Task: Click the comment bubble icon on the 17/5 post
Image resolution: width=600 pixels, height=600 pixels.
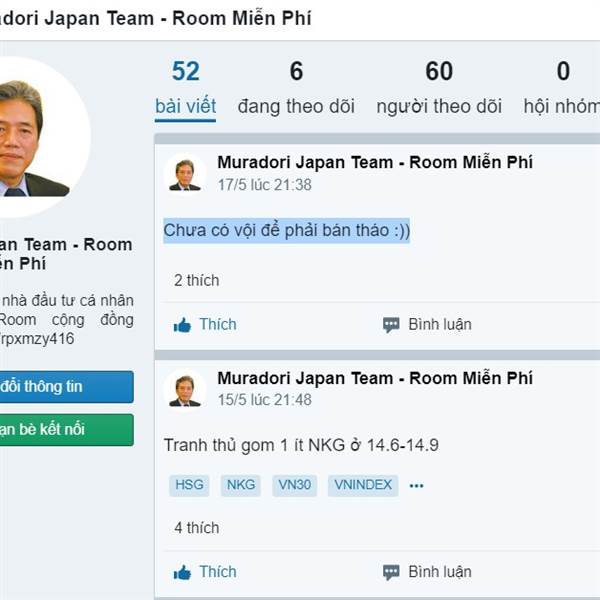Action: pyautogui.click(x=391, y=325)
